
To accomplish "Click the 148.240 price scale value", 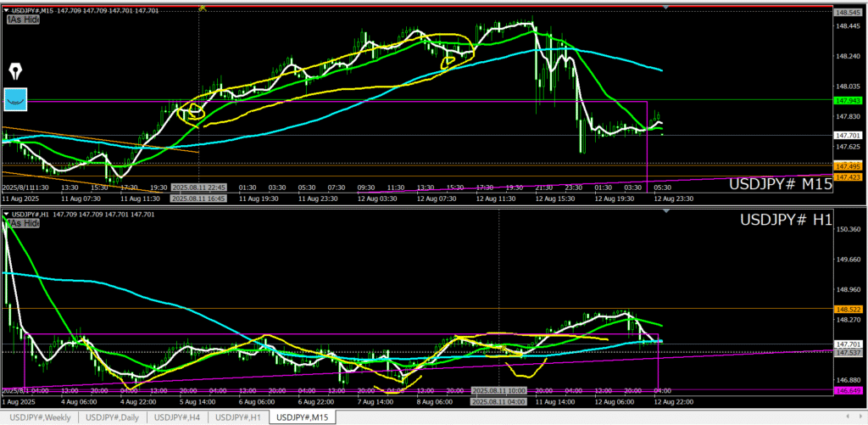I will [x=848, y=56].
